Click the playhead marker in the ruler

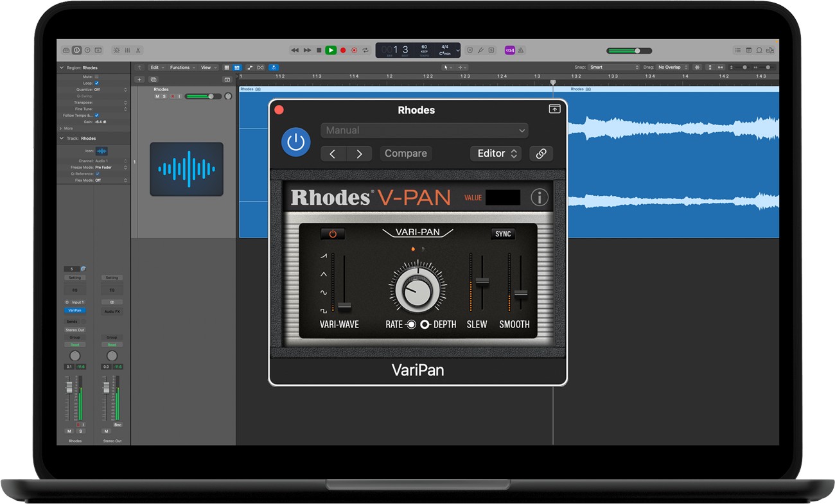tap(553, 82)
